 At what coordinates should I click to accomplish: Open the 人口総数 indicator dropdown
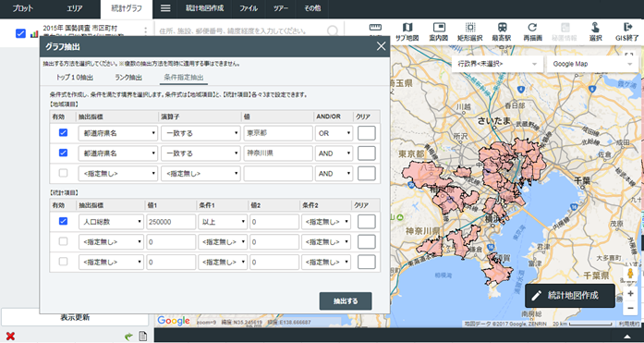click(x=111, y=222)
